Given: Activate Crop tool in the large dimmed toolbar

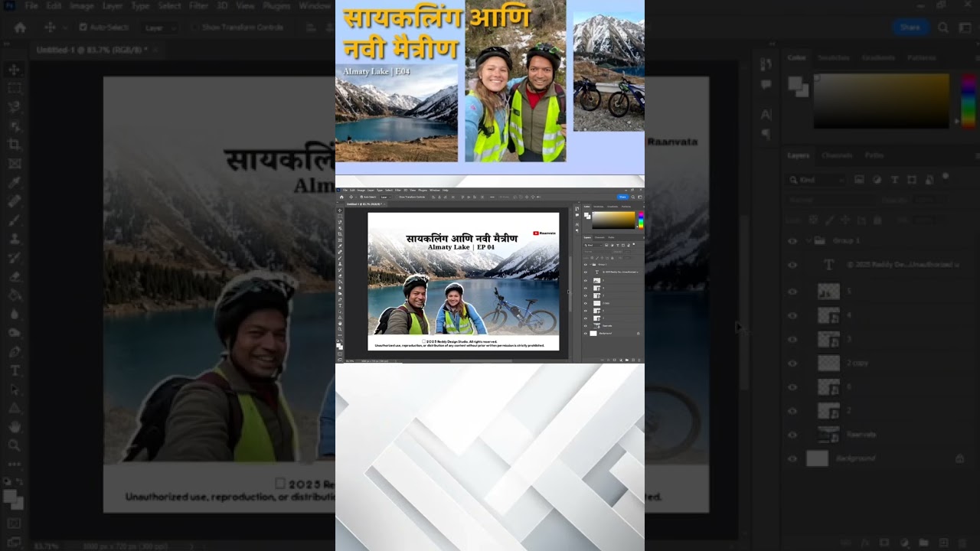Looking at the screenshot, I should point(14,145).
